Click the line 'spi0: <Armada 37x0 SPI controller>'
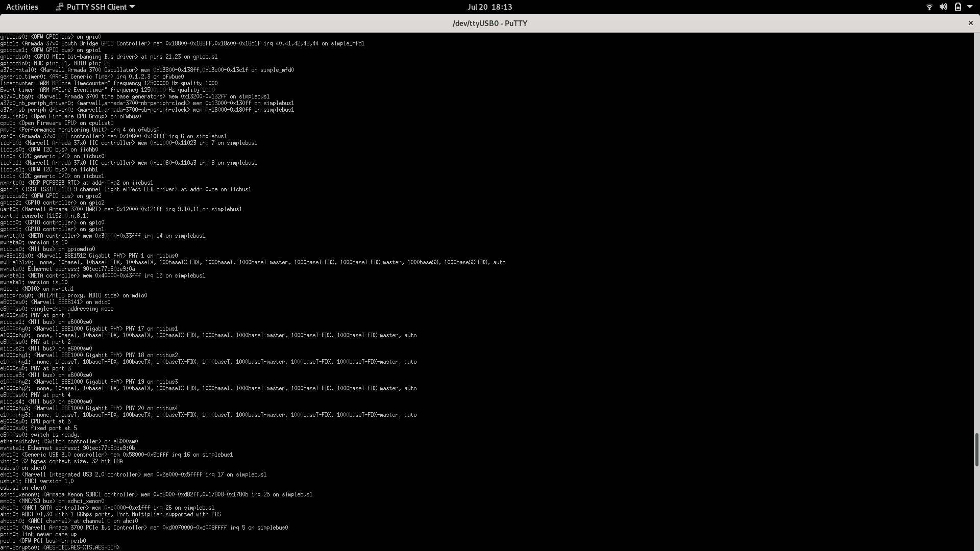The image size is (980, 551). tap(113, 136)
